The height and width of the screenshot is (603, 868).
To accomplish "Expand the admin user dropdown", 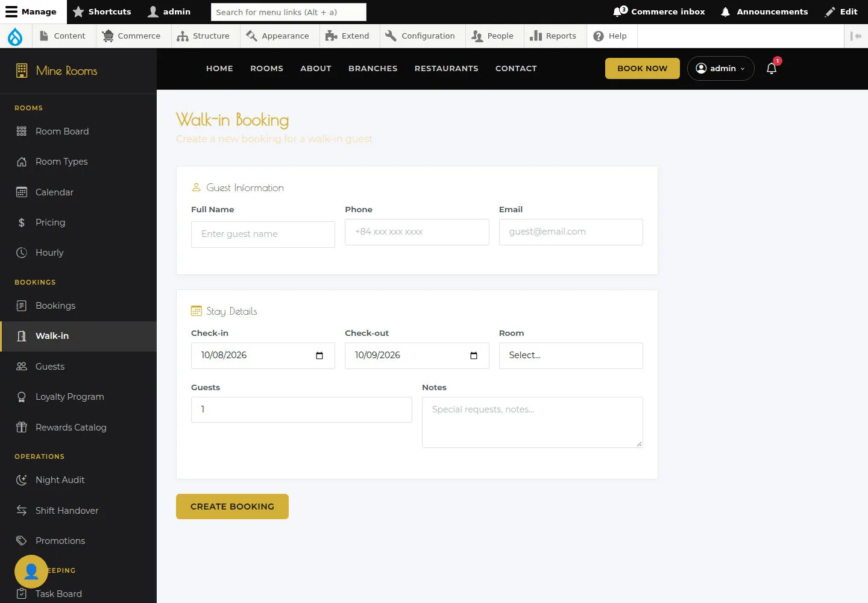I will coord(721,69).
